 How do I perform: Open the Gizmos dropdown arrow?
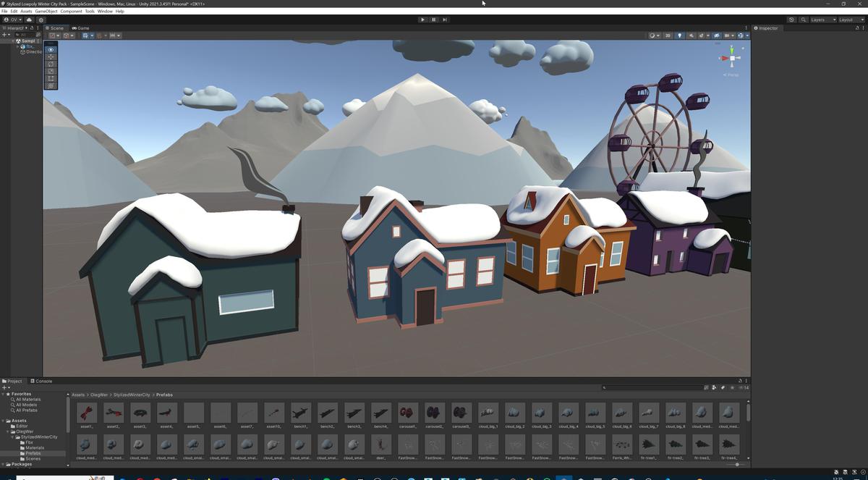[747, 35]
